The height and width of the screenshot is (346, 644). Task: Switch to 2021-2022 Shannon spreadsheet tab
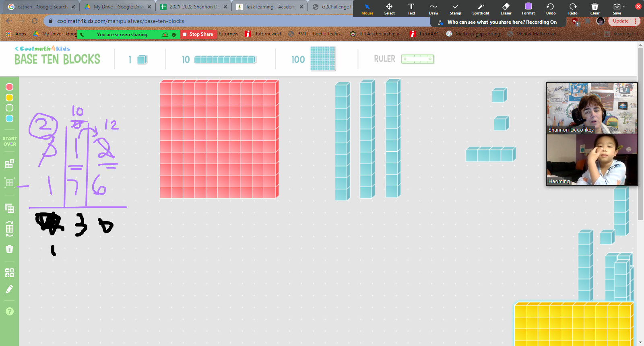[194, 7]
